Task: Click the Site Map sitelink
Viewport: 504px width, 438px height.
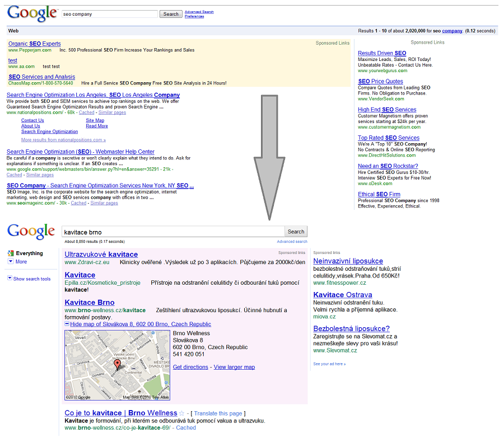Action: tap(95, 120)
